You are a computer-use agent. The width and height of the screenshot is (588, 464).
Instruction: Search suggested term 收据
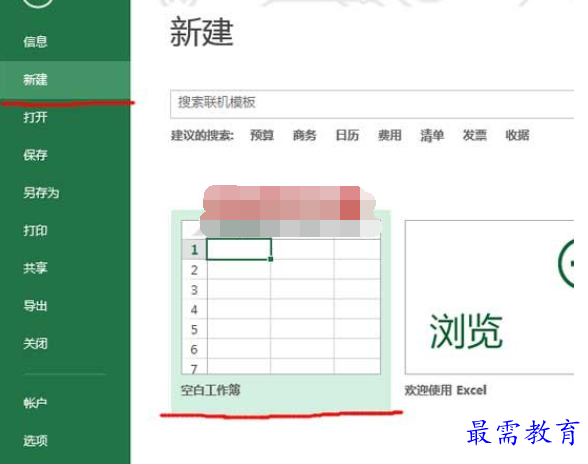[517, 135]
